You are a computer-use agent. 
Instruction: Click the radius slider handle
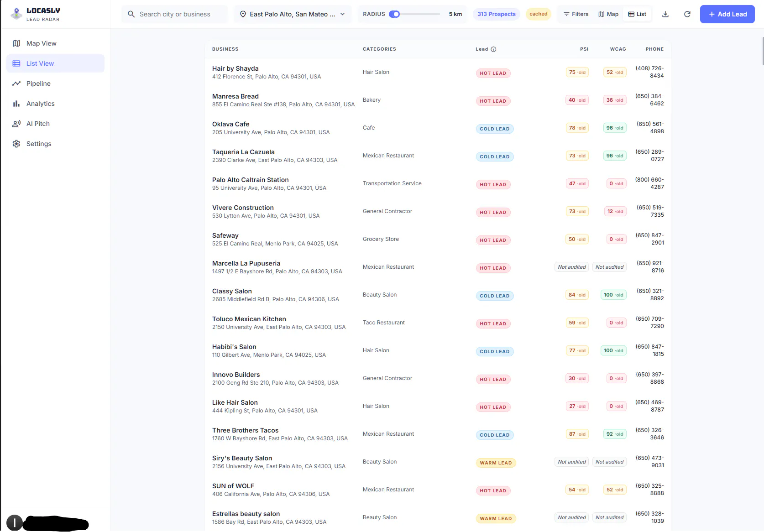397,14
